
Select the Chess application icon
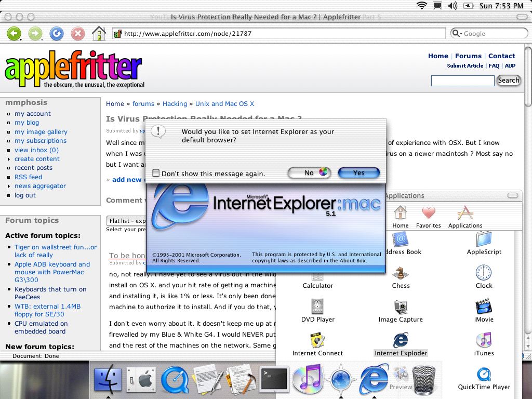pos(401,272)
